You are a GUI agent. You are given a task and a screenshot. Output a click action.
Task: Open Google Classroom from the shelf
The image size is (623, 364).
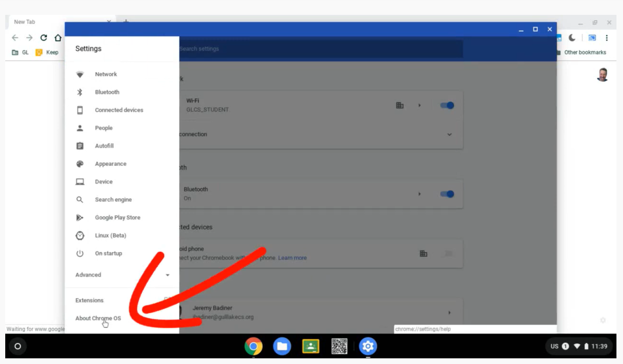tap(311, 347)
